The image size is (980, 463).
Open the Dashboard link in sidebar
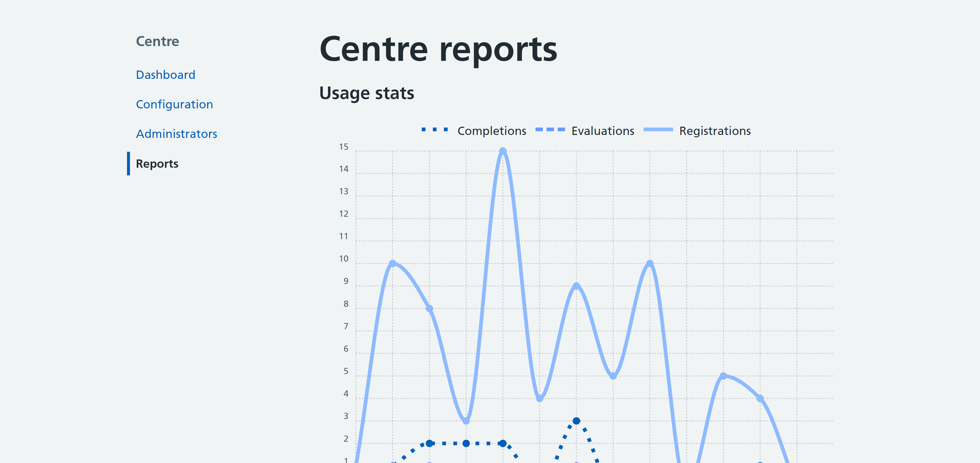point(165,75)
